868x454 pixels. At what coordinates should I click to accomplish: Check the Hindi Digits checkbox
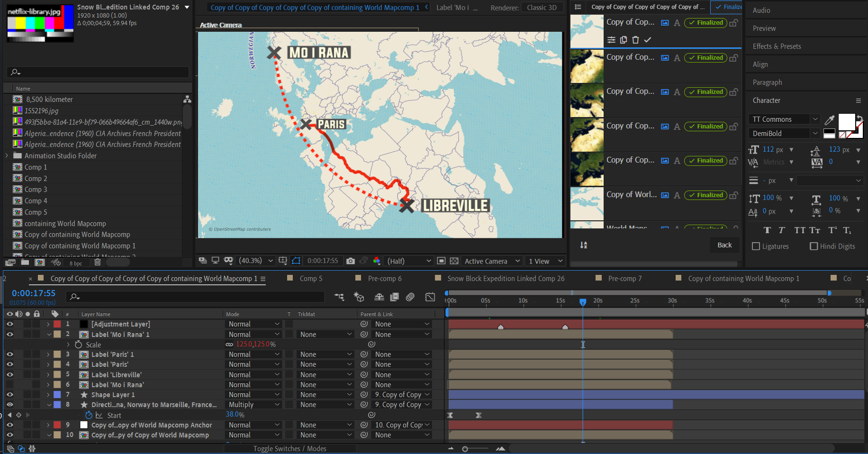point(814,246)
